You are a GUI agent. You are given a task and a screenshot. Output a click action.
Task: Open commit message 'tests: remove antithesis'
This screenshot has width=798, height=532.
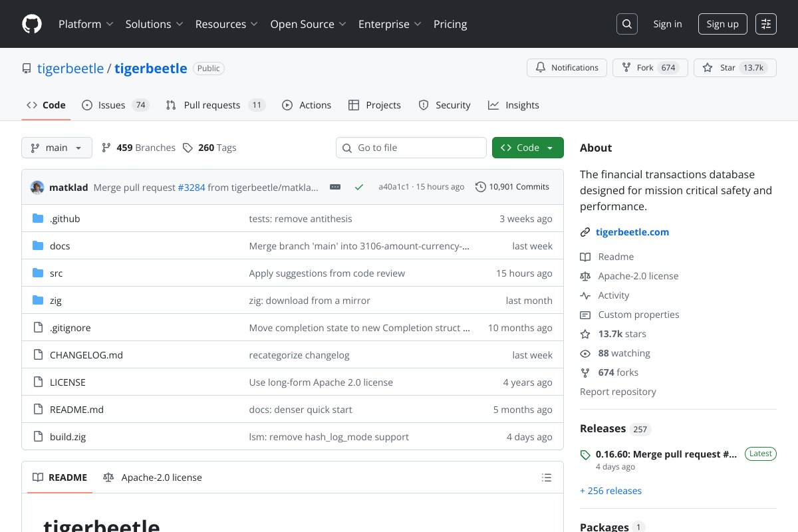(301, 219)
